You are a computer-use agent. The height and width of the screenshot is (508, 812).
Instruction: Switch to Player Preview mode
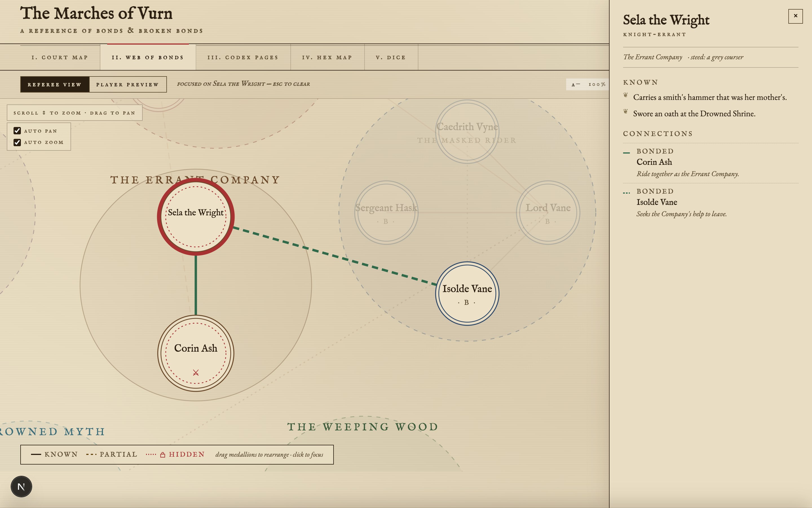pos(128,84)
